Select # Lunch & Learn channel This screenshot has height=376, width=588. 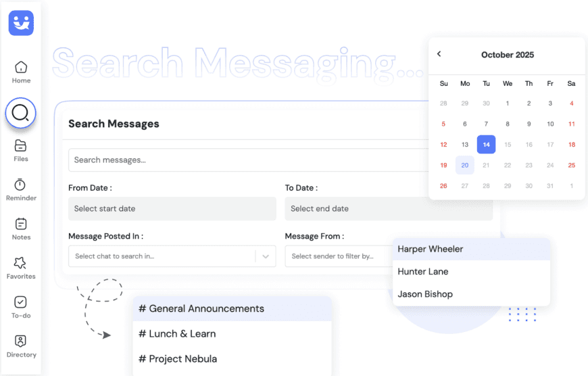tap(232, 333)
